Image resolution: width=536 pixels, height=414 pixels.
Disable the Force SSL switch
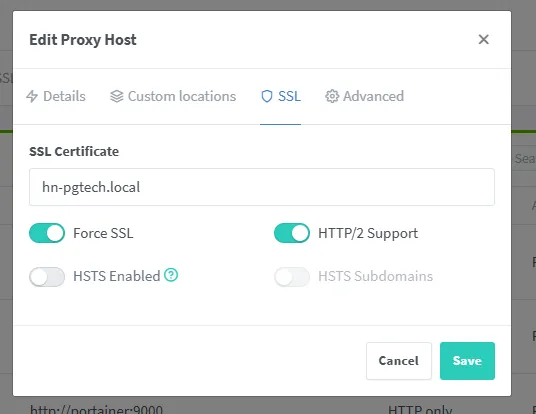tap(47, 233)
